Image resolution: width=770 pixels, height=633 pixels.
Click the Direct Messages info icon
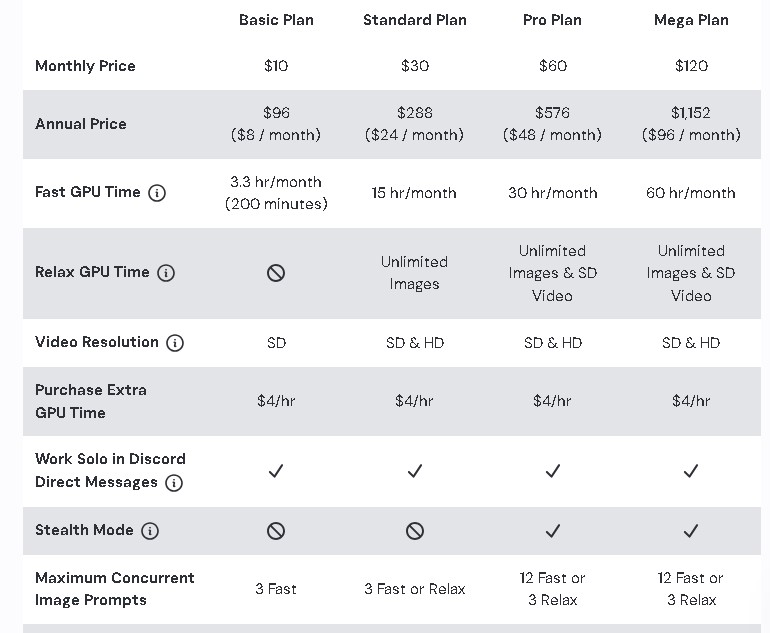(x=174, y=483)
